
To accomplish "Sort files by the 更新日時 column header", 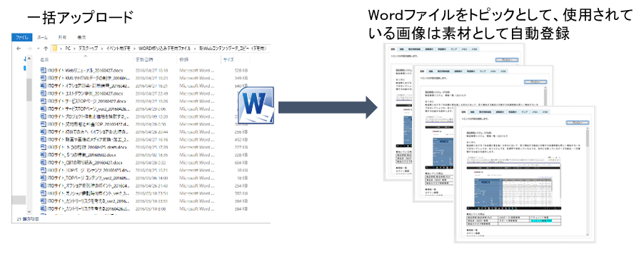I will (x=144, y=60).
